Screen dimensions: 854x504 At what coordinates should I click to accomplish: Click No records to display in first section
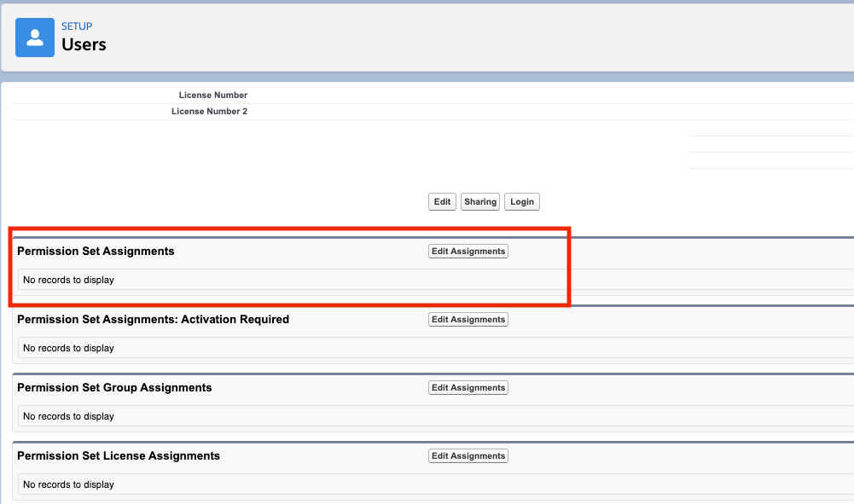pos(67,279)
